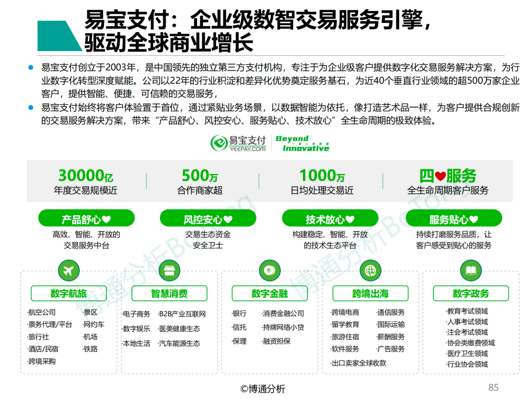Select the 智慧消费 category box
The height and width of the screenshot is (400, 532).
pyautogui.click(x=169, y=293)
